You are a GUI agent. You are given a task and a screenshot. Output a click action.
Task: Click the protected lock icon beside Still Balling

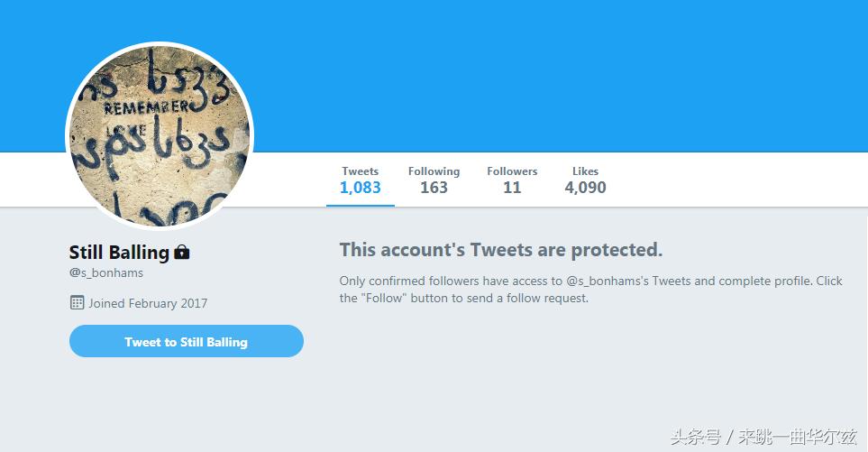click(182, 252)
